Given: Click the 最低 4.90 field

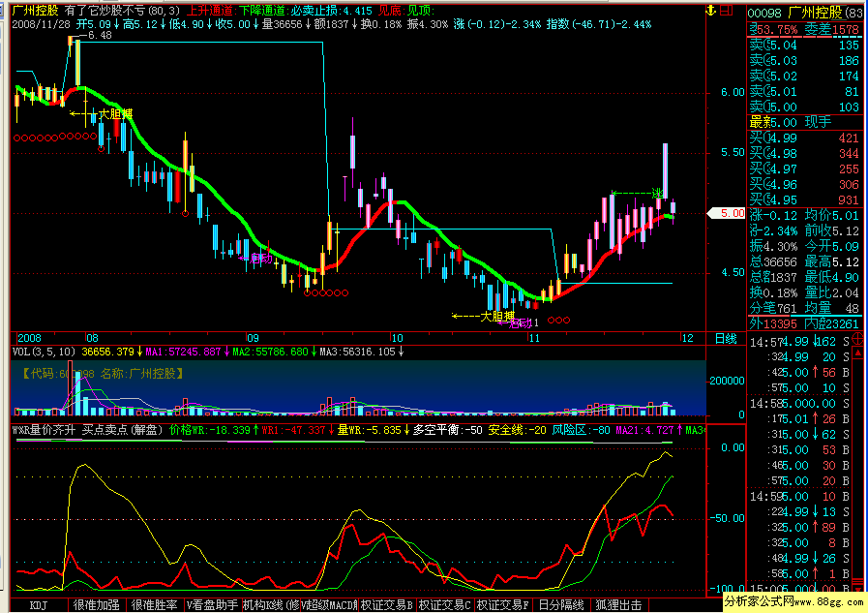Looking at the screenshot, I should (832, 277).
